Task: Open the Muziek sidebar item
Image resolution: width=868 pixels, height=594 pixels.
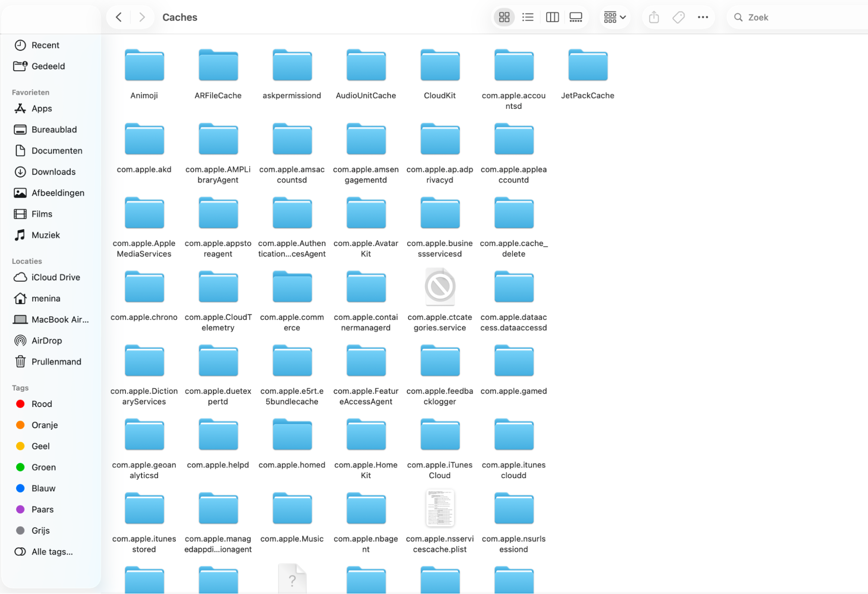Action: pos(45,235)
